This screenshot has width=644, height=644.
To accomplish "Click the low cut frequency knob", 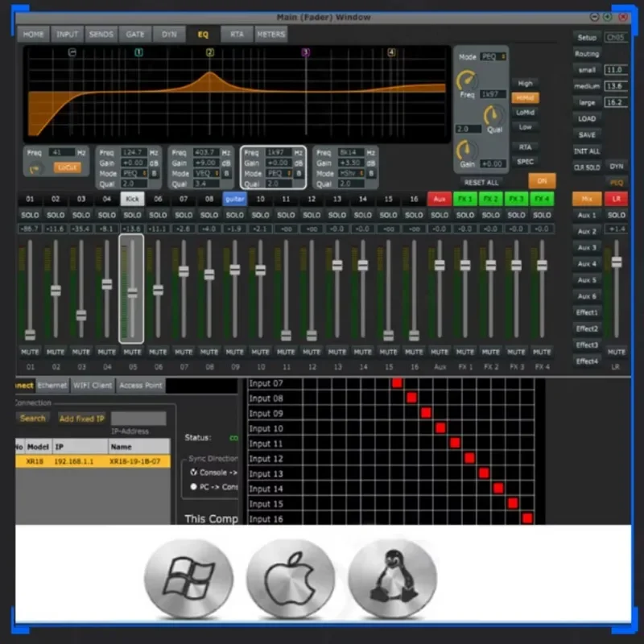I will click(35, 169).
